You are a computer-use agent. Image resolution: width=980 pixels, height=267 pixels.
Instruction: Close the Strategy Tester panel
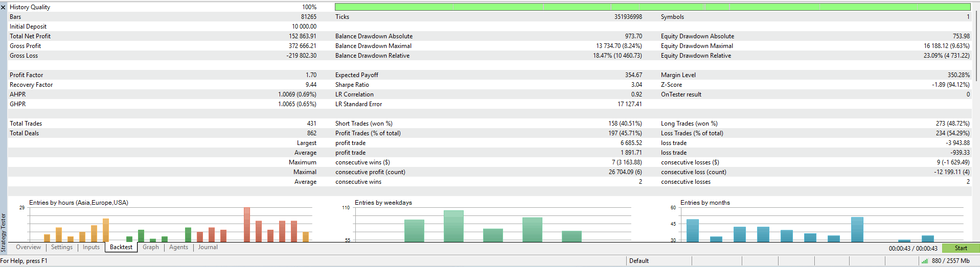[x=3, y=7]
